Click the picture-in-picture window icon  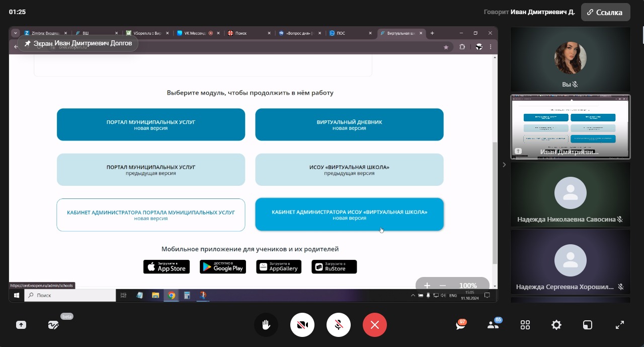point(588,325)
